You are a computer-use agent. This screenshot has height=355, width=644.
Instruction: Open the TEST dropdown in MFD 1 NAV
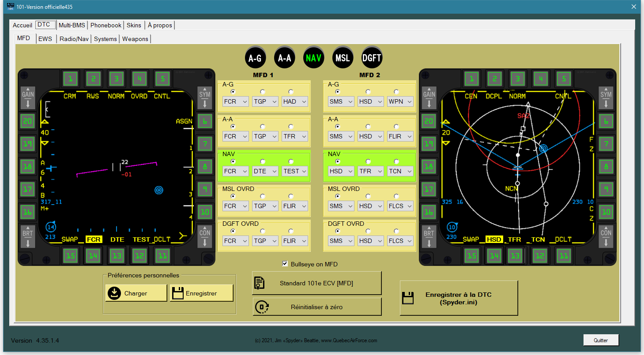pos(295,171)
